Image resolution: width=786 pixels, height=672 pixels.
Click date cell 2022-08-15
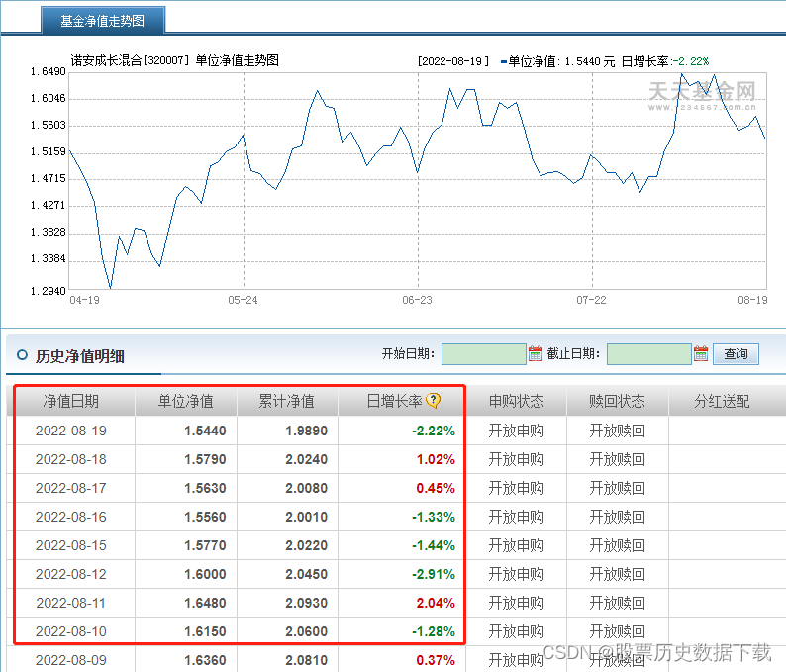(x=71, y=545)
